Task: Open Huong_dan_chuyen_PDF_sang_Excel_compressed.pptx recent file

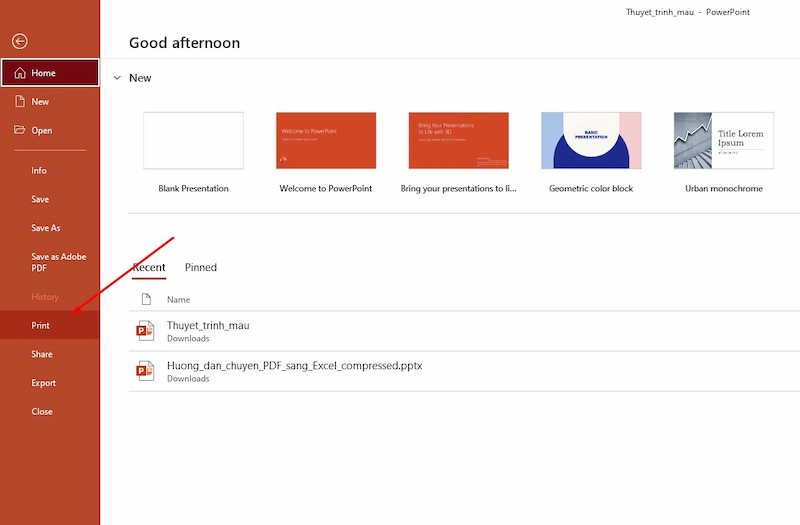Action: (464, 371)
